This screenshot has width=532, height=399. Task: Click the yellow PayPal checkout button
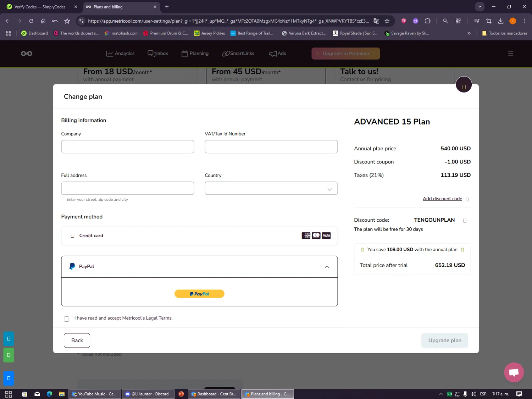pos(199,294)
